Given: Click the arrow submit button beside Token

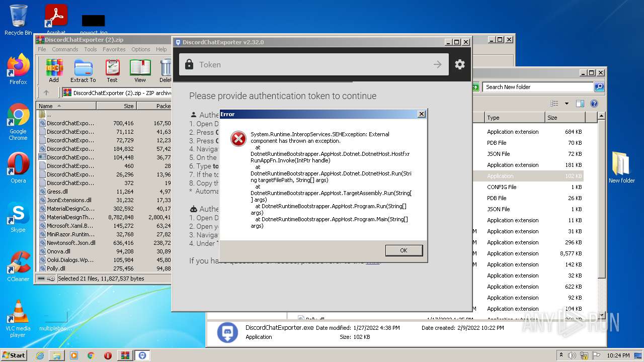Looking at the screenshot, I should 438,64.
